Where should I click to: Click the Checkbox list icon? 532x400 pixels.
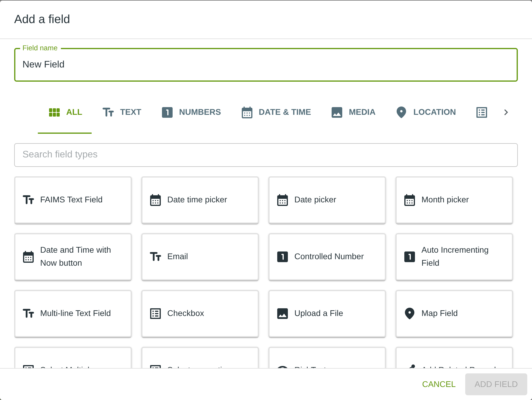pos(155,314)
